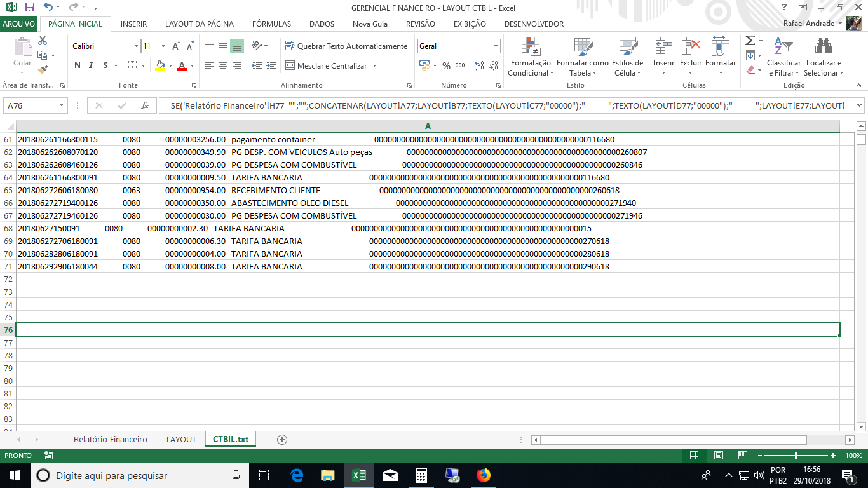
Task: Align text to middle of cell
Action: pos(223,46)
